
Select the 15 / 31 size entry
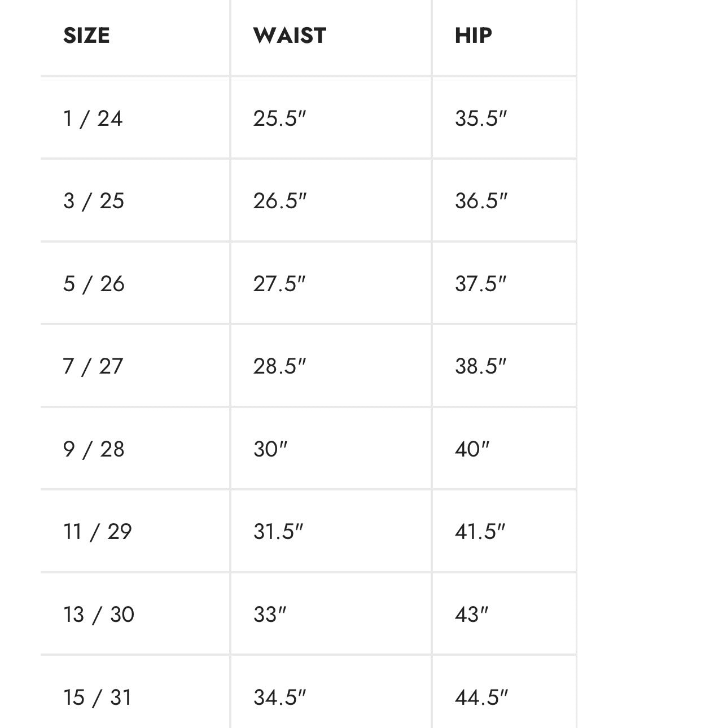pos(98,698)
